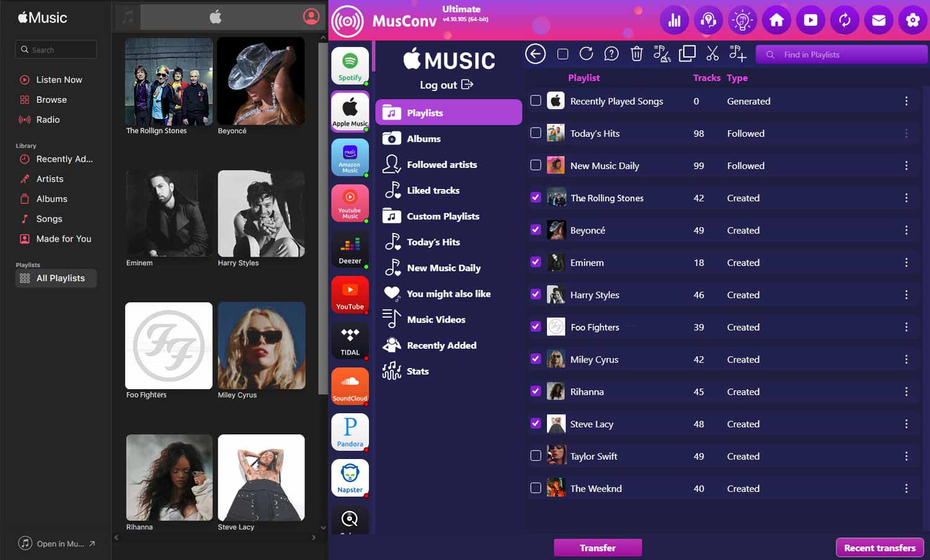Select Pandora service icon
The width and height of the screenshot is (930, 560).
pyautogui.click(x=350, y=432)
